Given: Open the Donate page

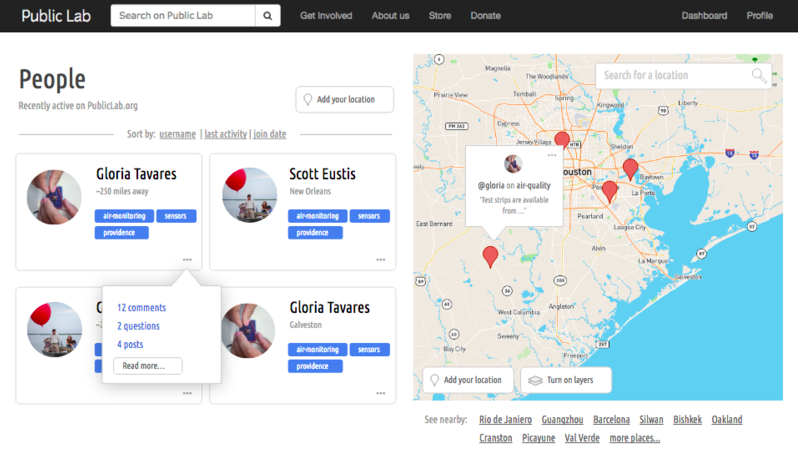Looking at the screenshot, I should tap(485, 15).
